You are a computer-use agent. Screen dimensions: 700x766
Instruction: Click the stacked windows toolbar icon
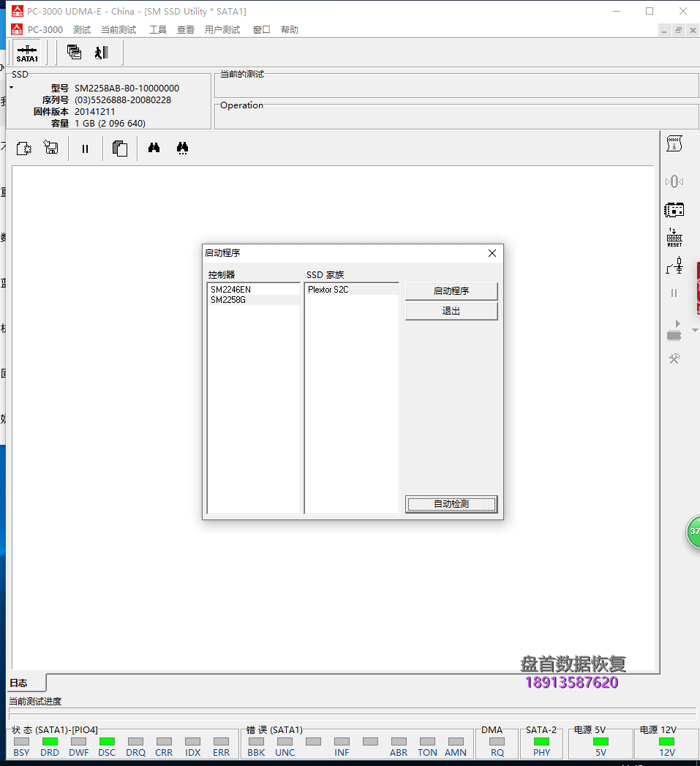pos(75,52)
